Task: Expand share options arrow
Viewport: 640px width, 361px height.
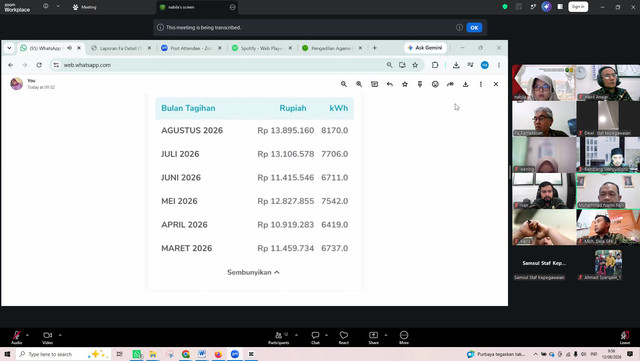Action: (386, 335)
